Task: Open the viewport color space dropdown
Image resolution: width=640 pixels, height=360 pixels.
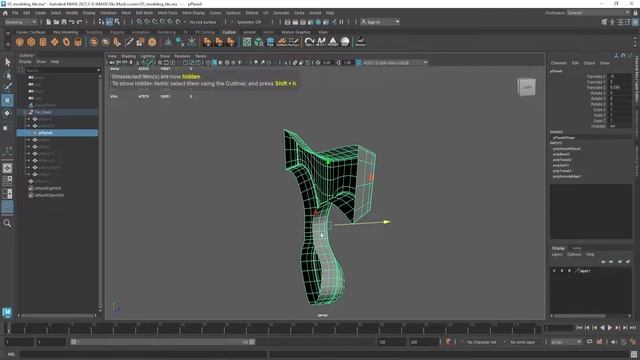Action: 394,62
